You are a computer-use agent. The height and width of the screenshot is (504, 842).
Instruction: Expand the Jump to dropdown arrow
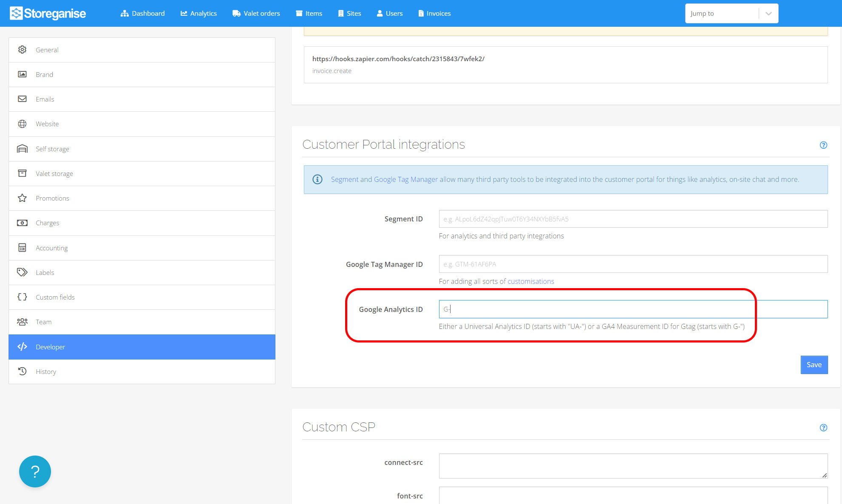(x=768, y=14)
